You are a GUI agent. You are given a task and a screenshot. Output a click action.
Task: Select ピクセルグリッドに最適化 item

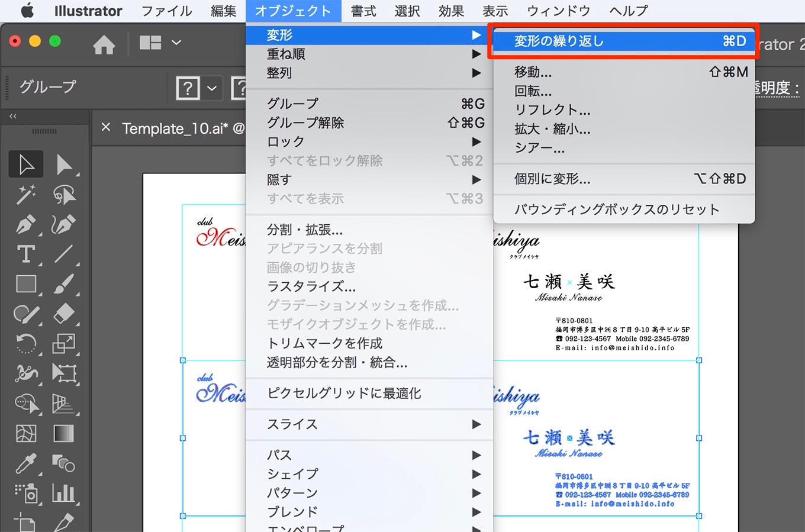(x=369, y=393)
